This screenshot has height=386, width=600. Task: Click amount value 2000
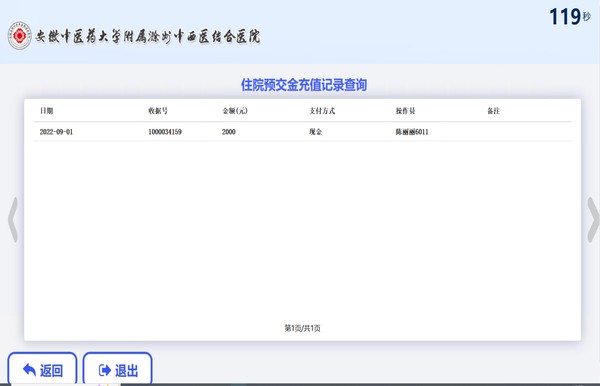(x=229, y=132)
